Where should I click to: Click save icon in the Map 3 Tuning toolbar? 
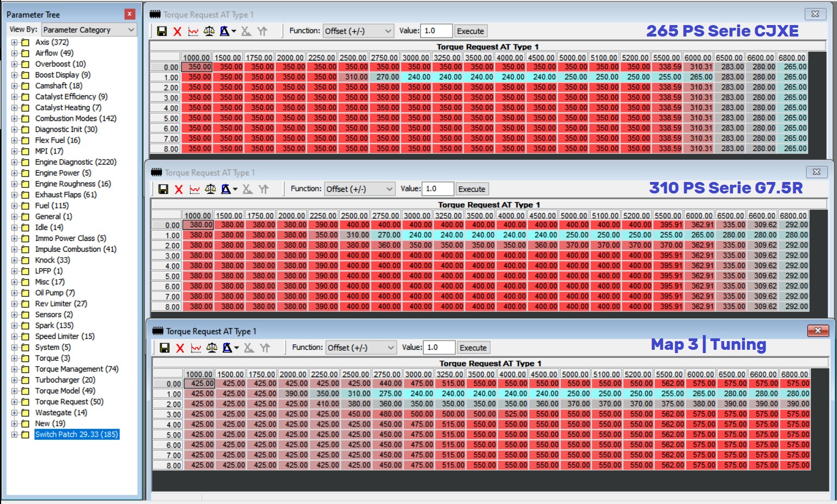tap(165, 348)
